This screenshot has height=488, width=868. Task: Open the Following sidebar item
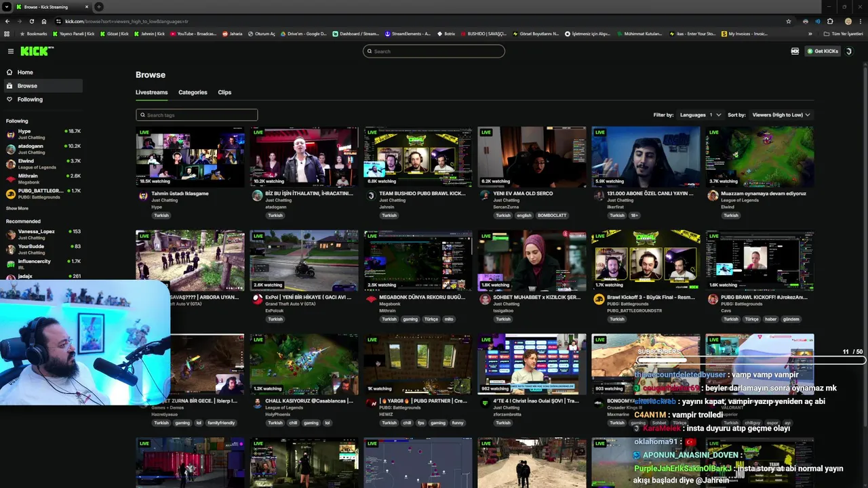30,100
